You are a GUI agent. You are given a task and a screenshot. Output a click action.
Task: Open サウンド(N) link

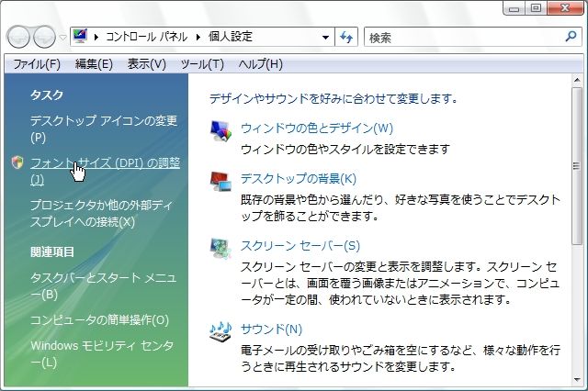(x=271, y=329)
